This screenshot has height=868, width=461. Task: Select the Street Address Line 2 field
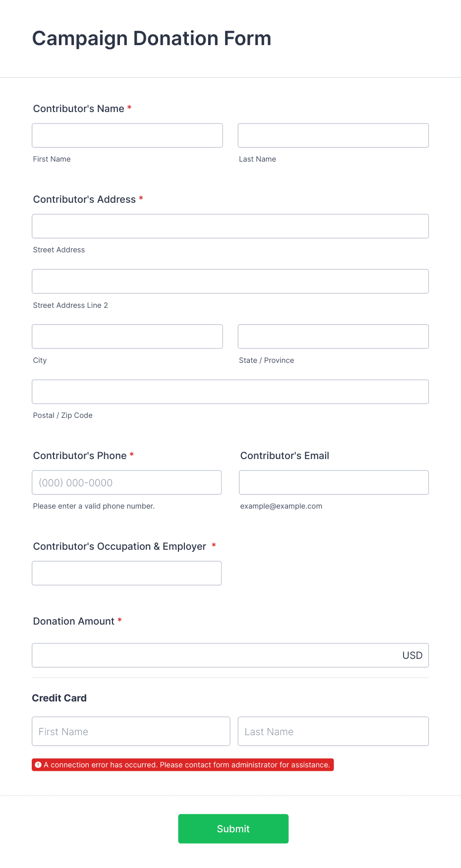pyautogui.click(x=230, y=282)
